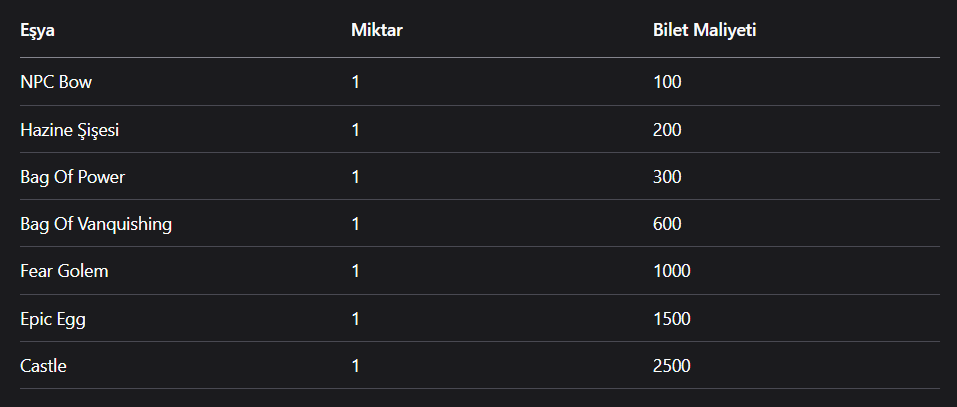Select the Castle item cell
The width and height of the screenshot is (957, 407).
click(x=43, y=366)
